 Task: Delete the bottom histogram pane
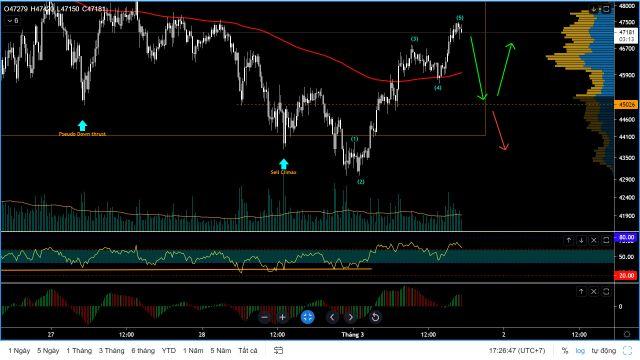tap(594, 291)
